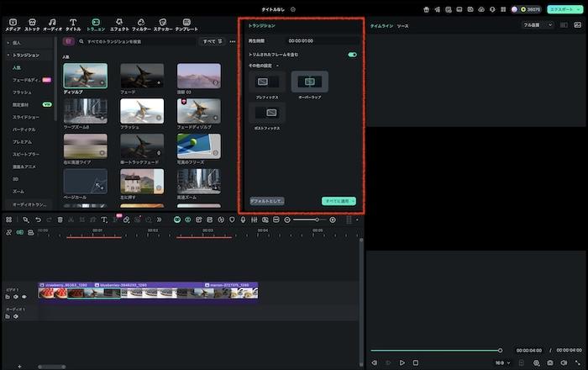Click the undo arrow in timeline toolbar
The width and height of the screenshot is (588, 370).
37,219
